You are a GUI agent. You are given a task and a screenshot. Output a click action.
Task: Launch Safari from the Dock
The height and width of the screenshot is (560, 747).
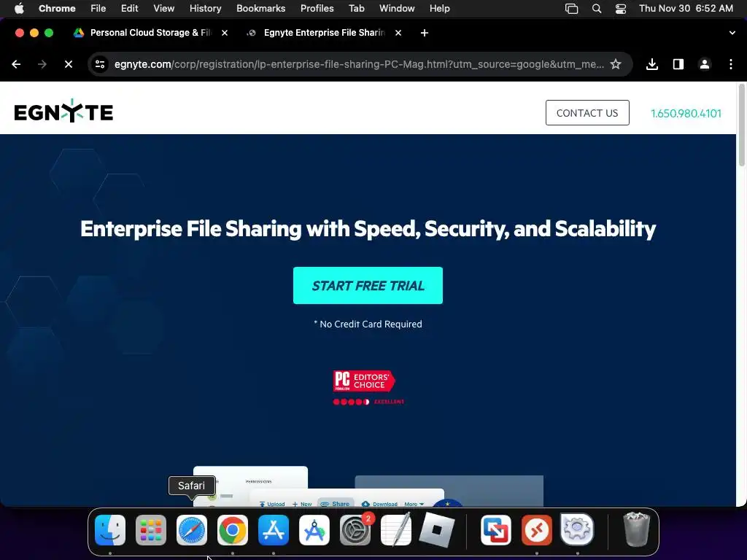[192, 530]
